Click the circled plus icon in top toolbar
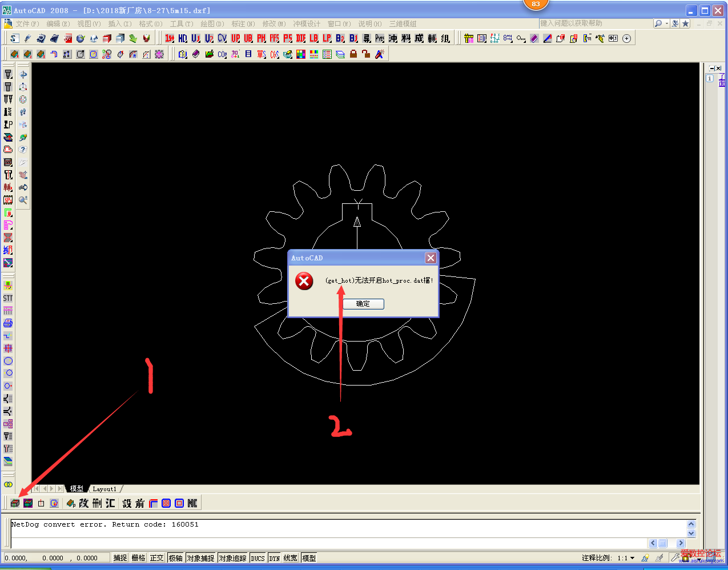Image resolution: width=728 pixels, height=570 pixels. [x=626, y=38]
